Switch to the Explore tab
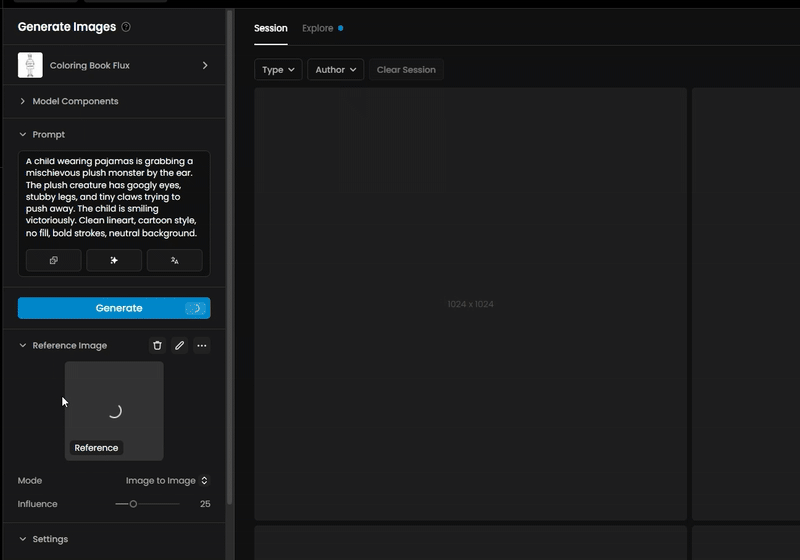800x560 pixels. point(322,28)
